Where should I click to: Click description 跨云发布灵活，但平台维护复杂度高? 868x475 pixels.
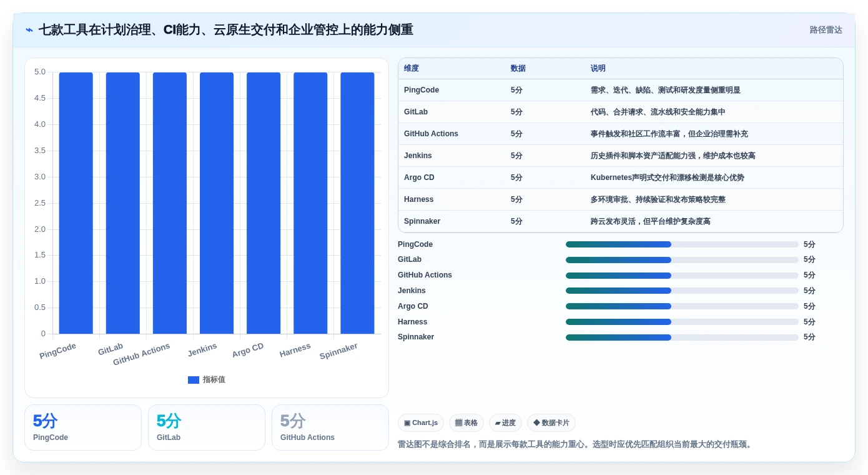click(x=651, y=221)
